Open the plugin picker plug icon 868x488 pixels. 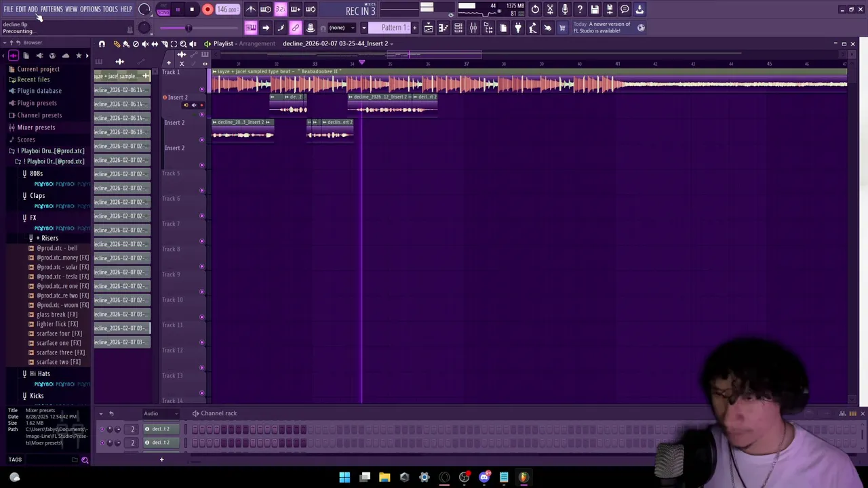coord(518,28)
